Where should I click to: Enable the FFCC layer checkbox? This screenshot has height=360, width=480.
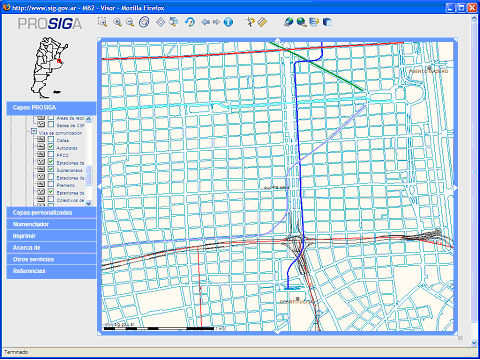coord(51,154)
